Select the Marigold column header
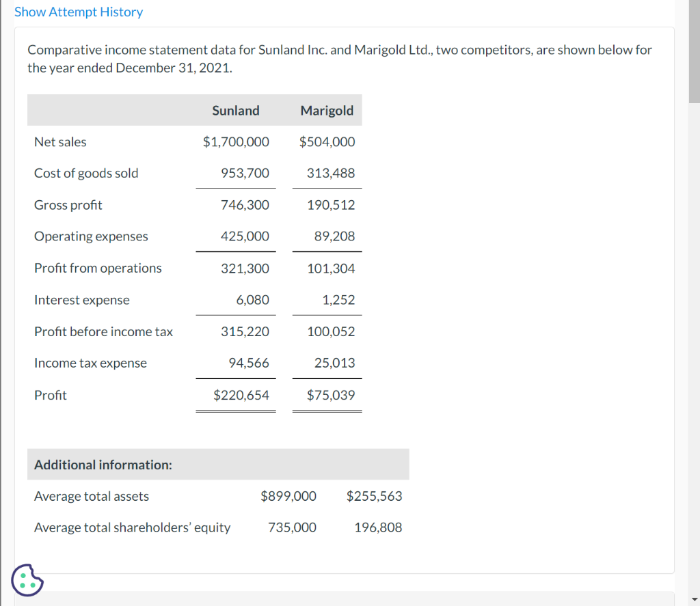The image size is (700, 606). [327, 110]
